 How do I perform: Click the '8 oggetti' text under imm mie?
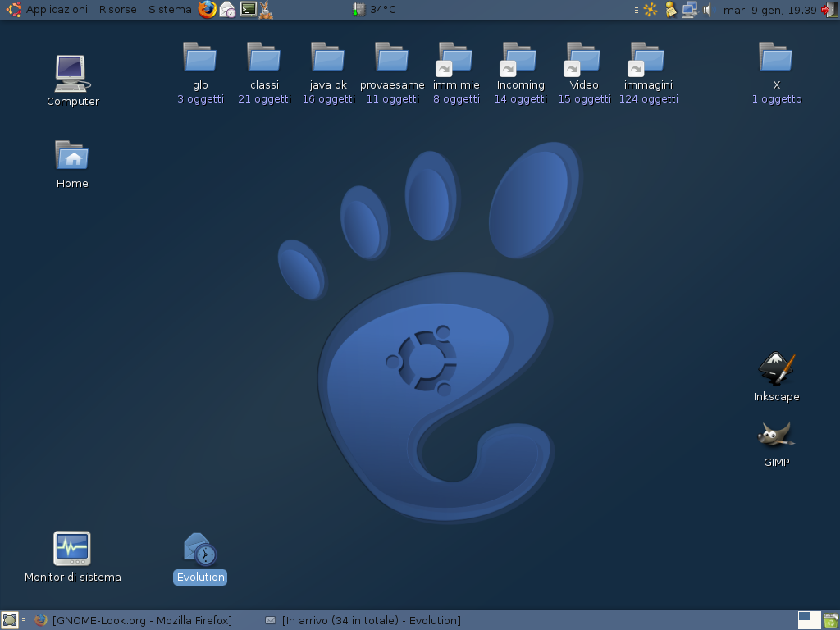(456, 99)
